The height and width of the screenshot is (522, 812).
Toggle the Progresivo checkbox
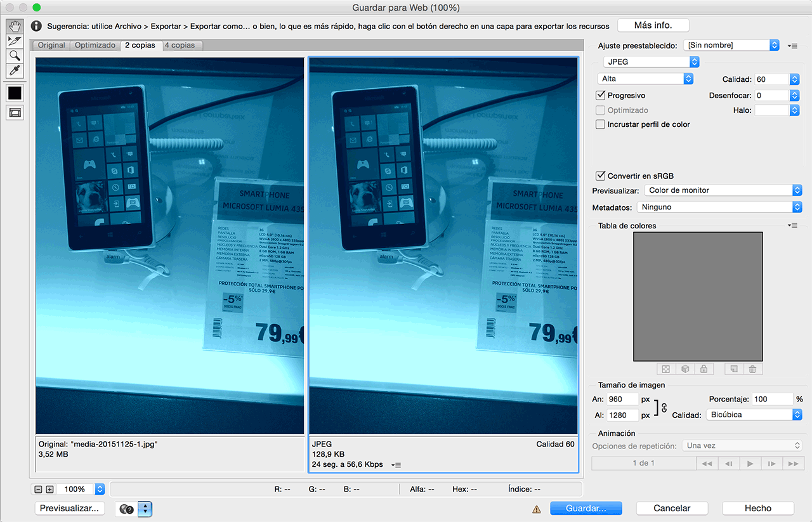(x=600, y=95)
